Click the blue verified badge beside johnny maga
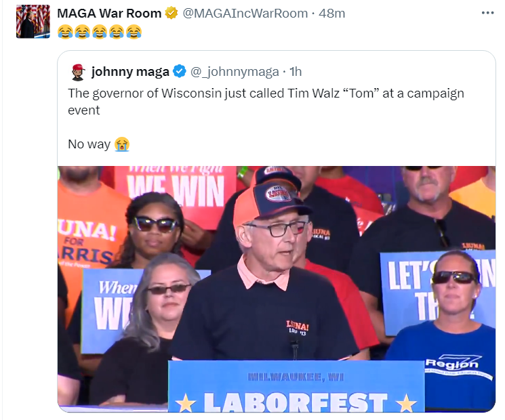 point(180,71)
